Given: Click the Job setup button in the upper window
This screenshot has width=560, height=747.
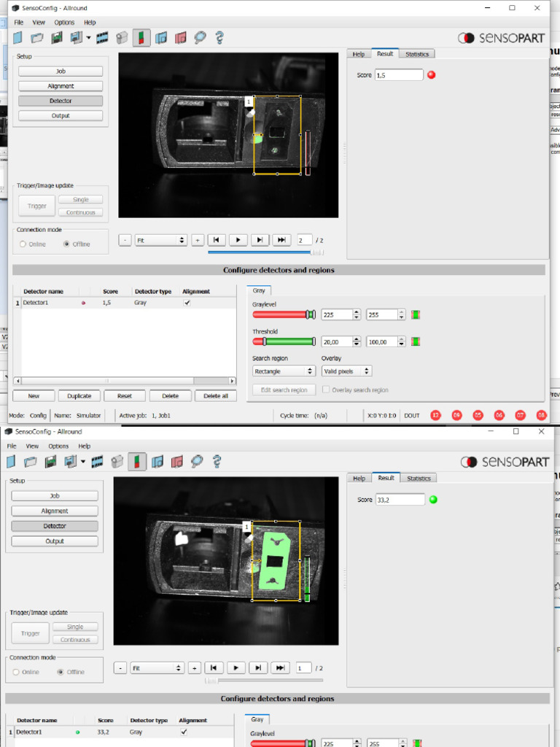Looking at the screenshot, I should pos(61,71).
